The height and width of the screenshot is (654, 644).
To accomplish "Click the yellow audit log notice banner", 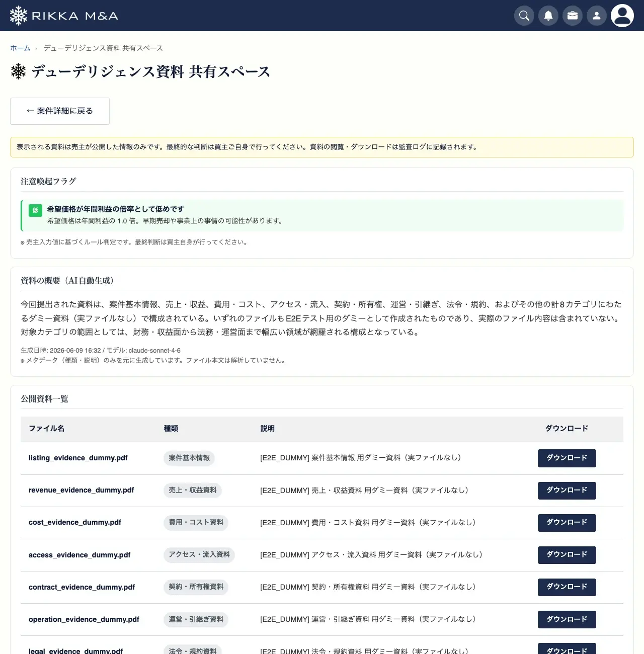I will (x=322, y=147).
